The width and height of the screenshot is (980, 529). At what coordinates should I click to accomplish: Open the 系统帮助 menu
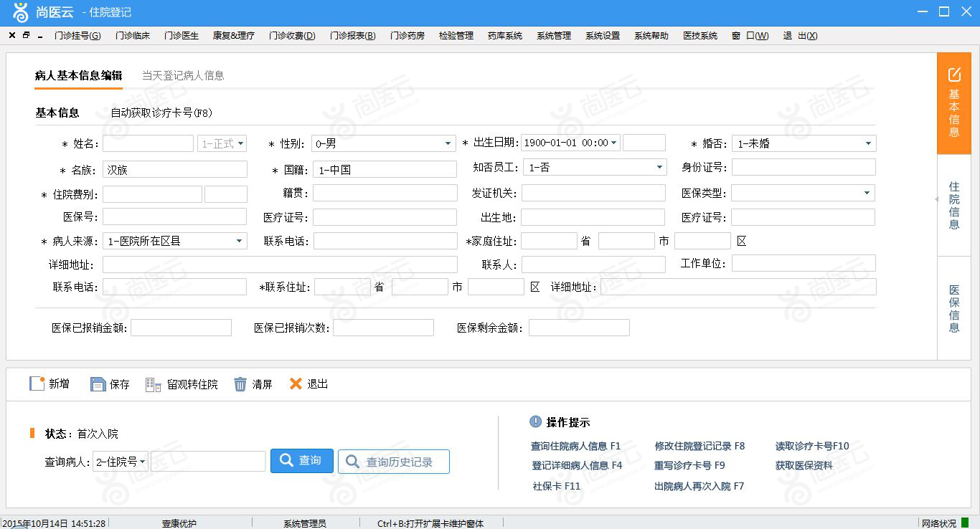(x=651, y=36)
